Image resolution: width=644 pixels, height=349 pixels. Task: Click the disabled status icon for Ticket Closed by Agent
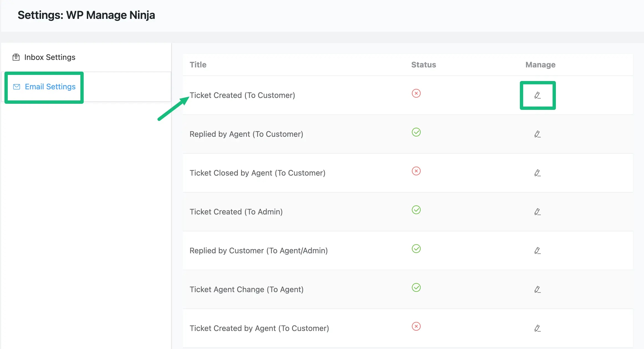pos(416,171)
